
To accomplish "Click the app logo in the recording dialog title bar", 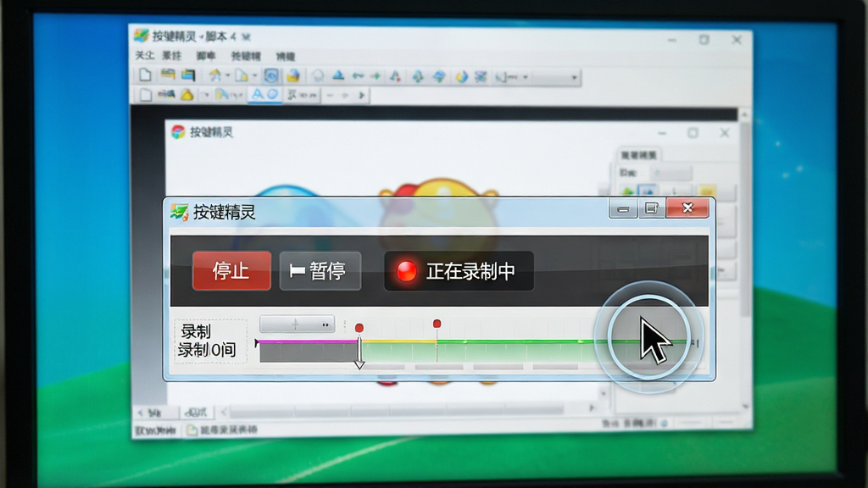I will coord(180,212).
